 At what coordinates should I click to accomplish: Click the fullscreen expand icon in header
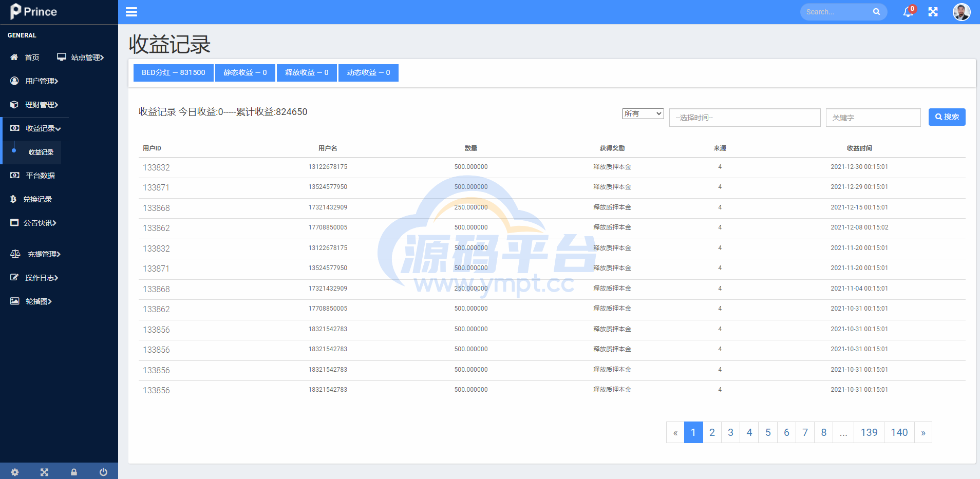933,12
